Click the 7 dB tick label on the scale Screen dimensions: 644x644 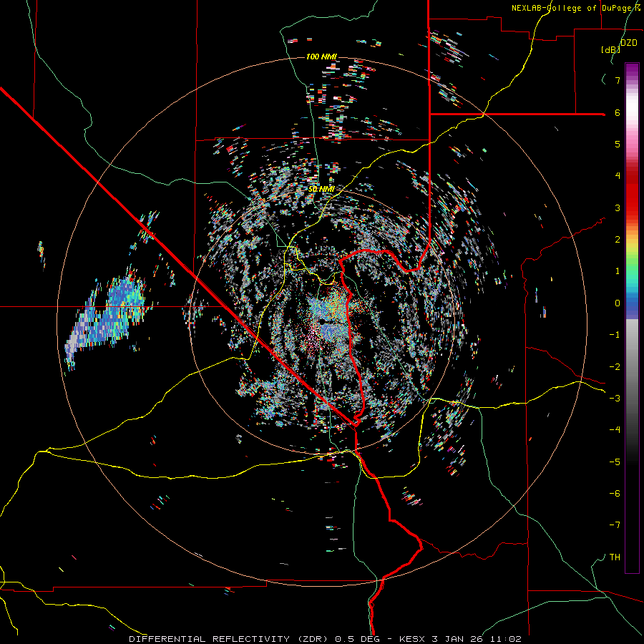coord(618,80)
